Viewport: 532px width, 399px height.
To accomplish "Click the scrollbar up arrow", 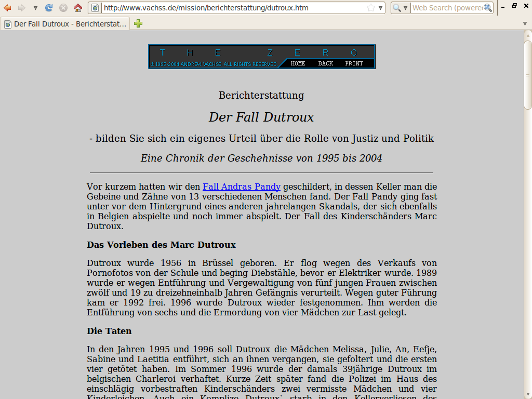I will (x=528, y=35).
